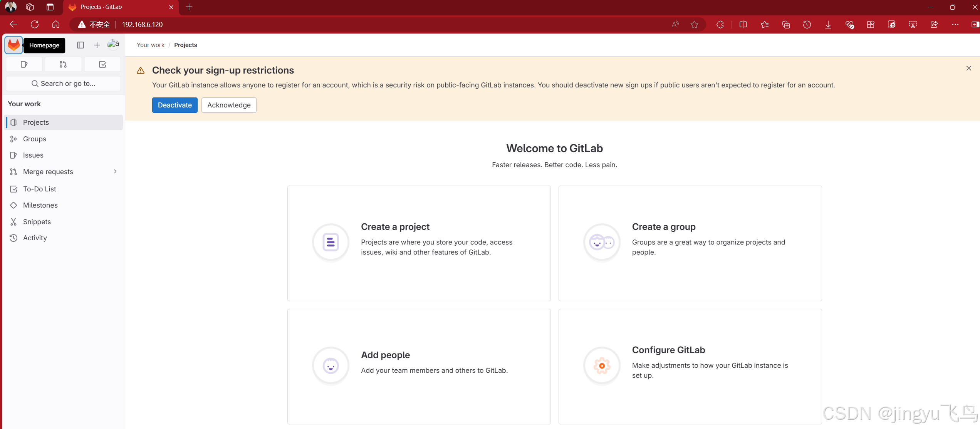
Task: Open the create new plus menu
Action: pyautogui.click(x=97, y=45)
